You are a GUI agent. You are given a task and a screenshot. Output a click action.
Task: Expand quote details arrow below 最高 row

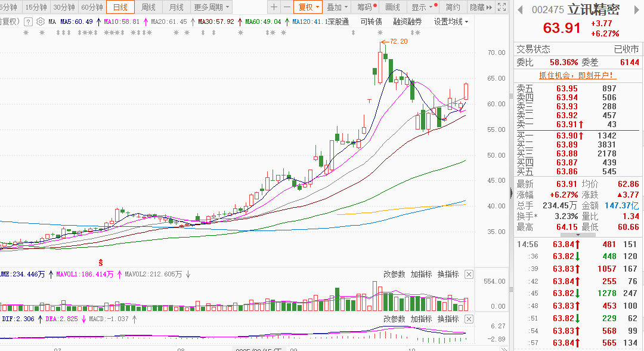[x=578, y=235]
